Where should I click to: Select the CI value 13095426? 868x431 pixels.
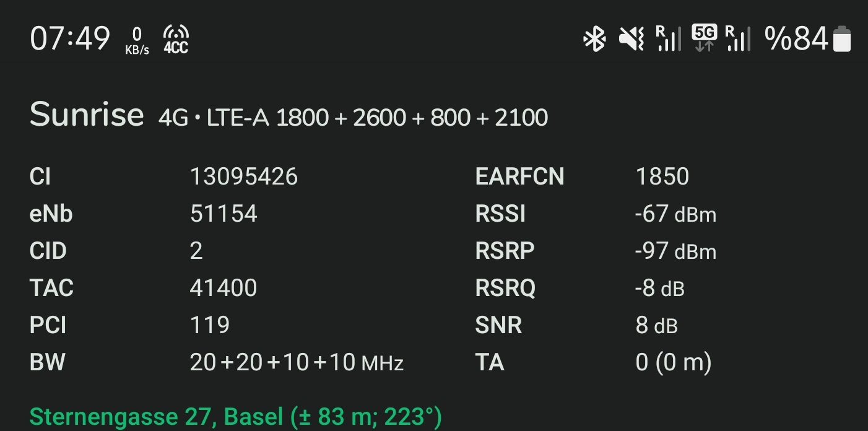pos(244,177)
